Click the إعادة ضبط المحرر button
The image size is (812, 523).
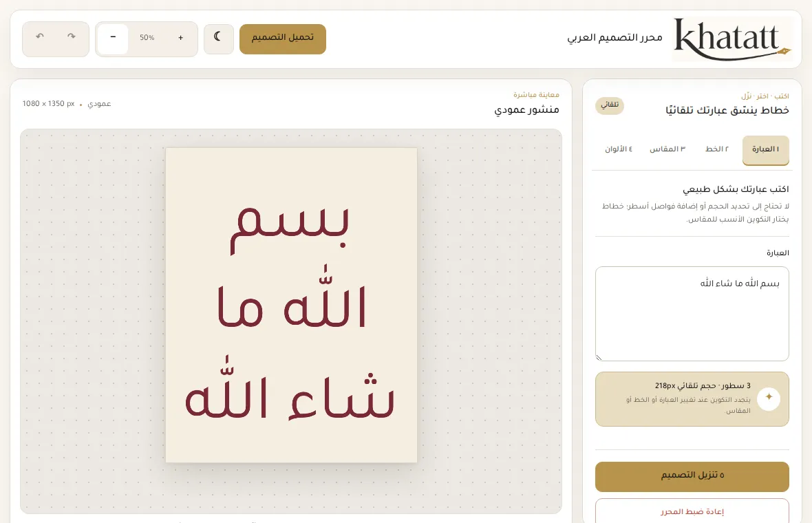pos(692,511)
